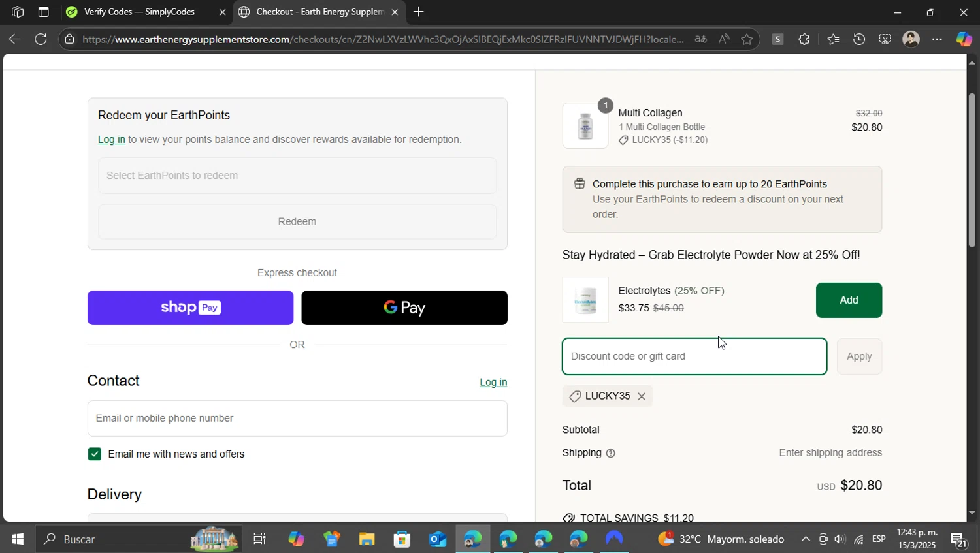Screen dimensions: 980x553
Task: Reload the checkout page
Action: click(x=41, y=39)
